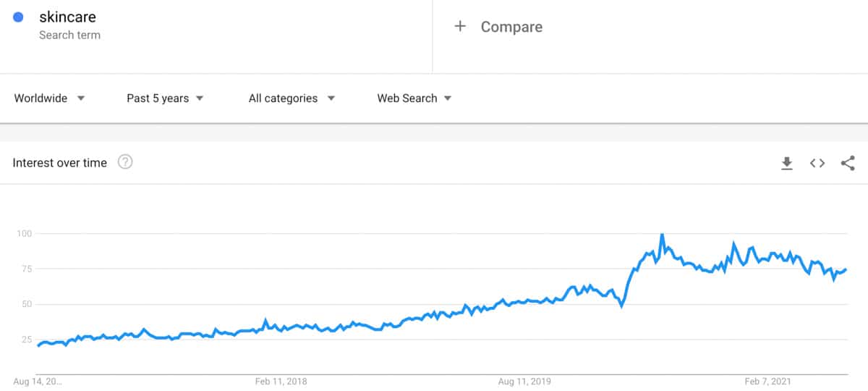
Task: Click the Compare text button
Action: click(511, 27)
